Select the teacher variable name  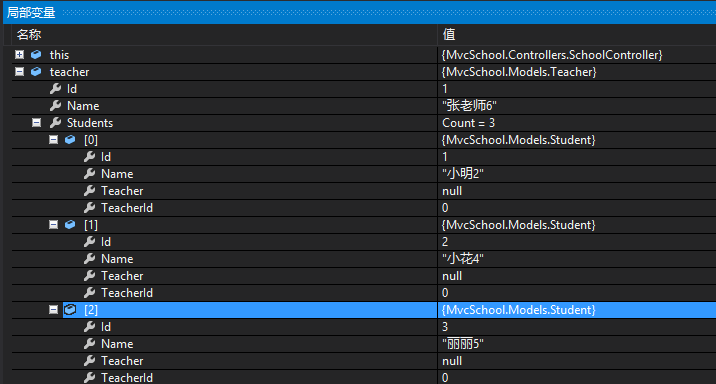tap(69, 72)
